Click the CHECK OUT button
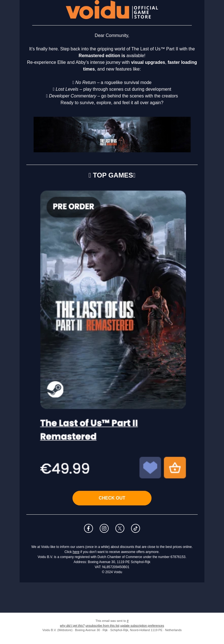 coord(112,498)
